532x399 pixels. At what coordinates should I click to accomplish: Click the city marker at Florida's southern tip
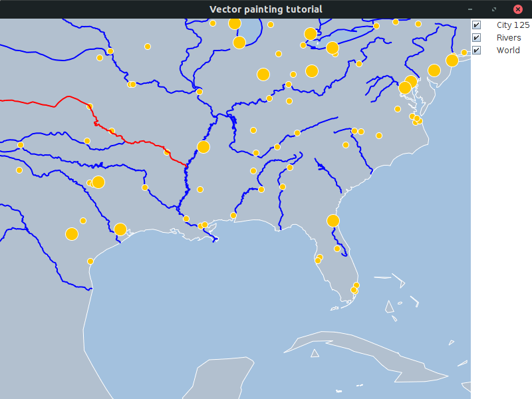[354, 290]
